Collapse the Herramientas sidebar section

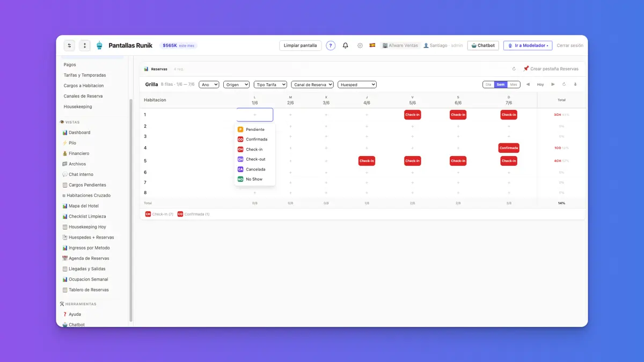[x=78, y=304]
